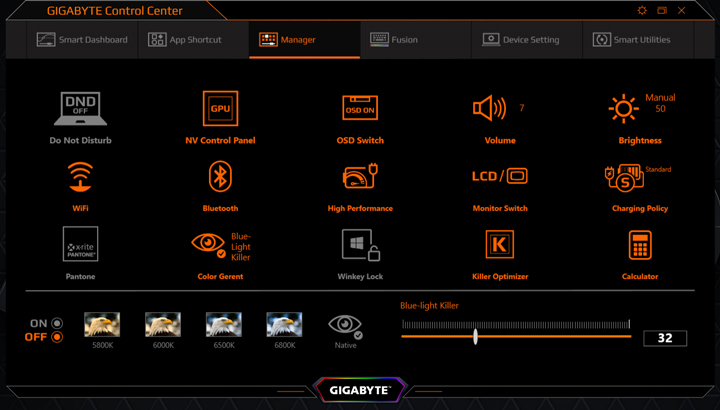Image resolution: width=720 pixels, height=410 pixels.
Task: Click the Do Not Disturb label
Action: (80, 140)
